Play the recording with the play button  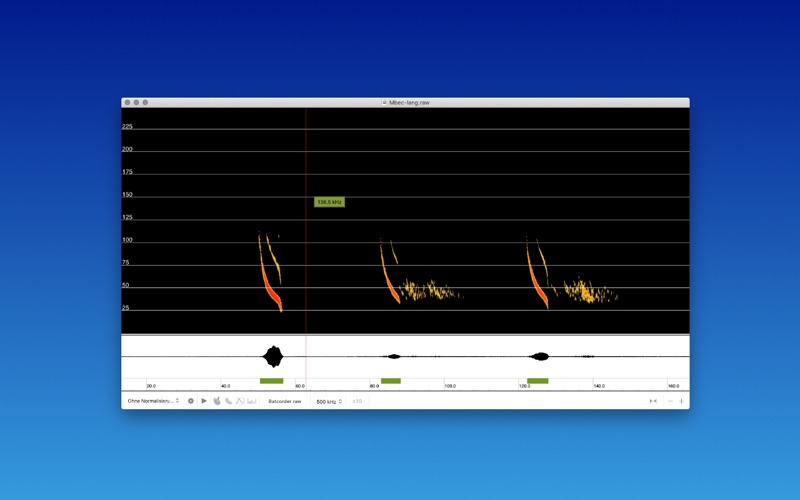(x=204, y=401)
